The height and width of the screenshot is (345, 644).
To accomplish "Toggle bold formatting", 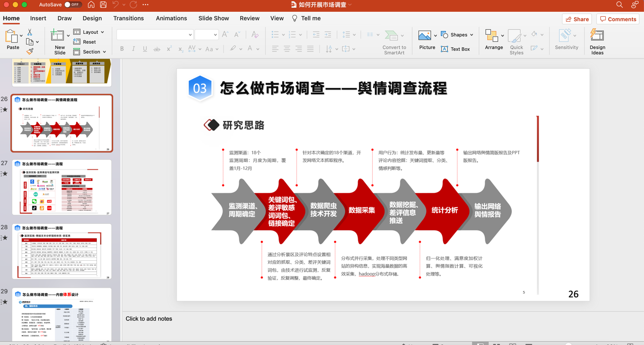I will [122, 49].
